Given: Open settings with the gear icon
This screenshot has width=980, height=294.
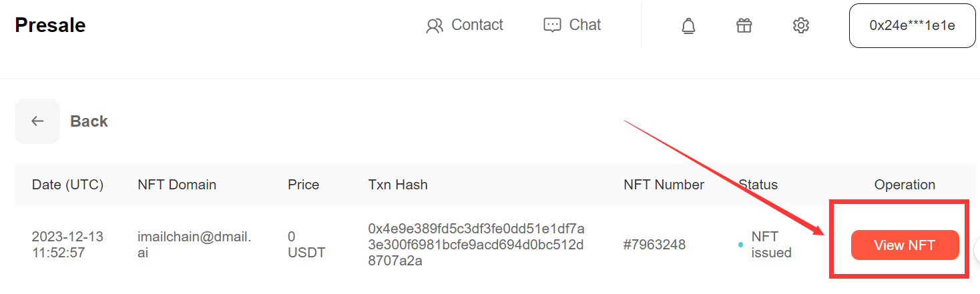Looking at the screenshot, I should click(x=801, y=25).
